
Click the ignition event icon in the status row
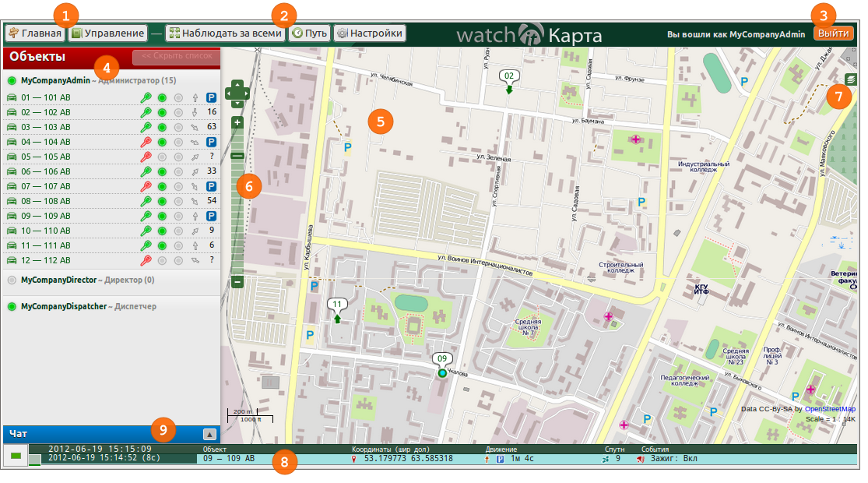[641, 459]
